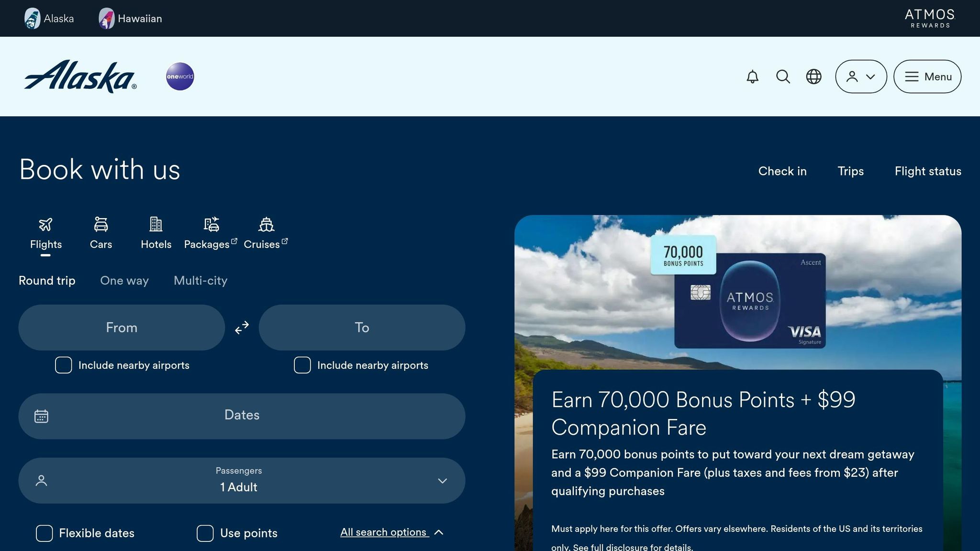Viewport: 980px width, 551px height.
Task: Enable the Flexible dates checkbox
Action: [44, 533]
